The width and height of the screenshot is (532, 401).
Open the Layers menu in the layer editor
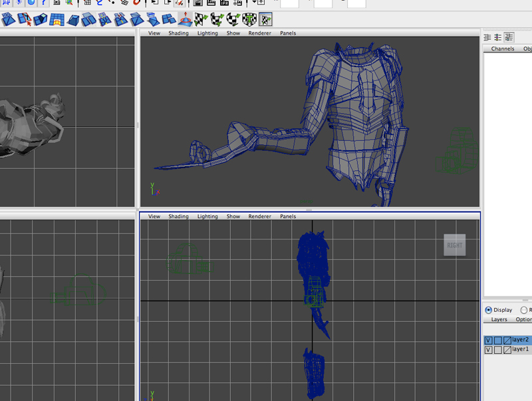pyautogui.click(x=499, y=320)
